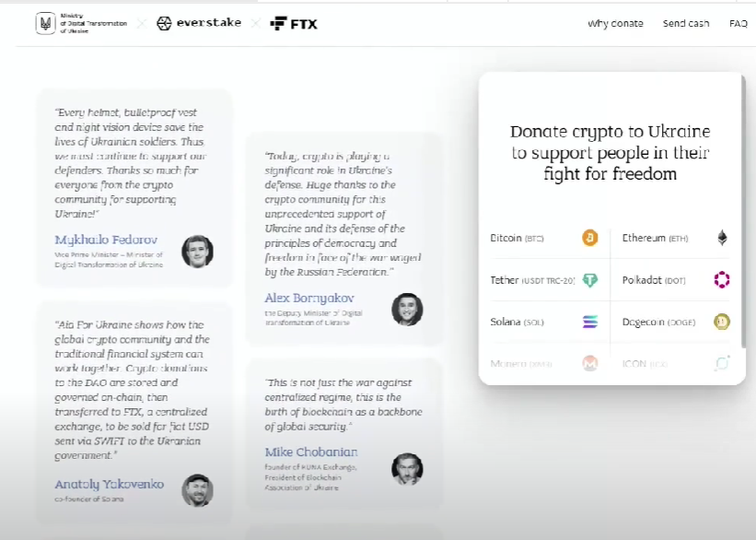Select the Monero icon
Viewport: 756px width, 540px height.
[589, 363]
